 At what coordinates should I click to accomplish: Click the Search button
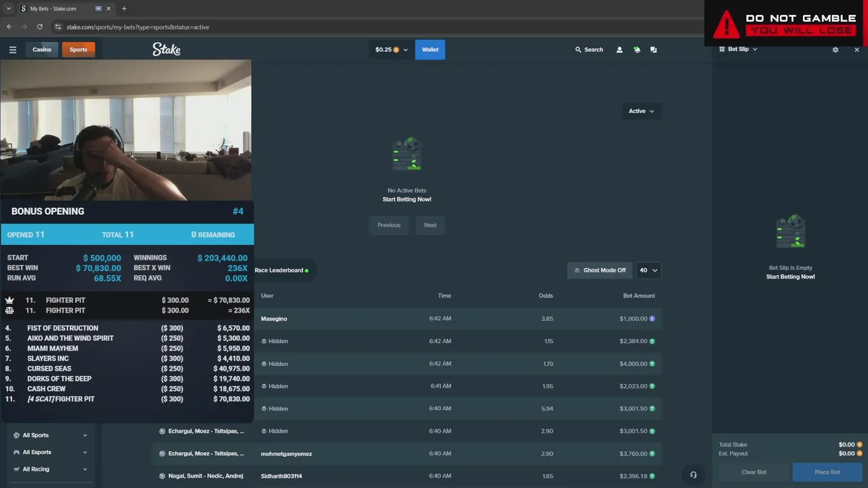pyautogui.click(x=589, y=49)
